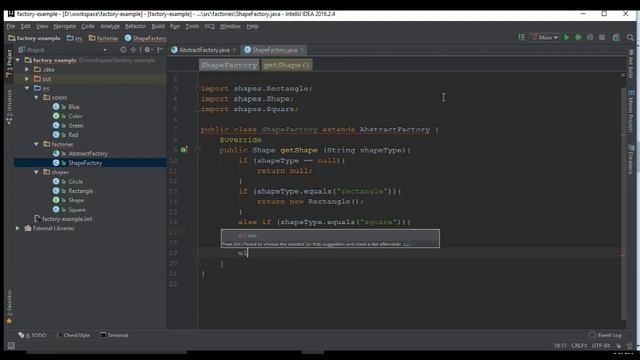
Task: Hide Project panel with the pin icon
Action: (x=160, y=50)
